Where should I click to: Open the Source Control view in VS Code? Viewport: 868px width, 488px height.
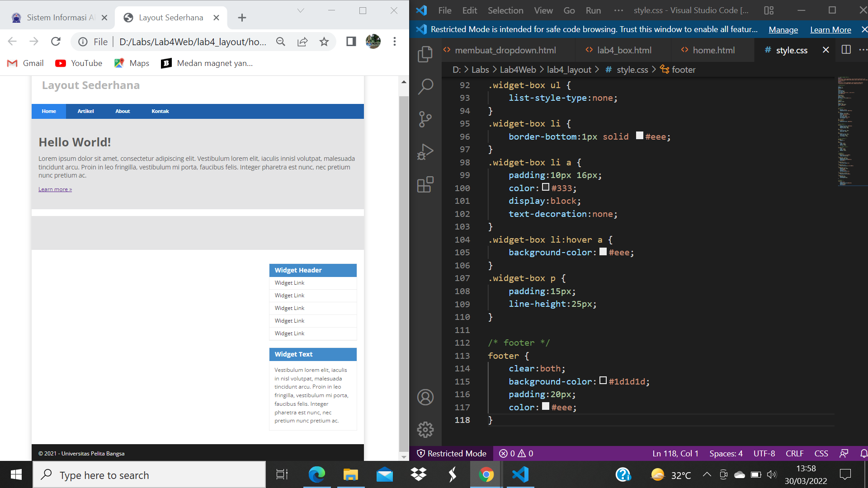click(x=425, y=119)
